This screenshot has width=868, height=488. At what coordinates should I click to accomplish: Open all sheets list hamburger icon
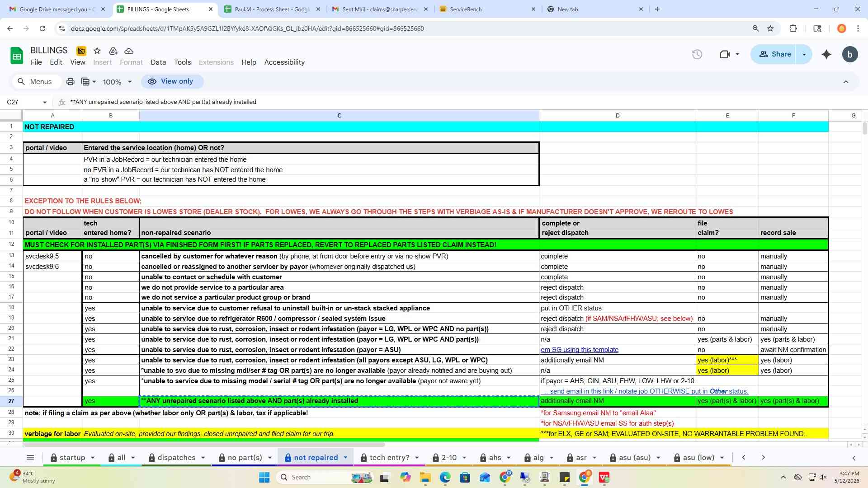point(30,457)
